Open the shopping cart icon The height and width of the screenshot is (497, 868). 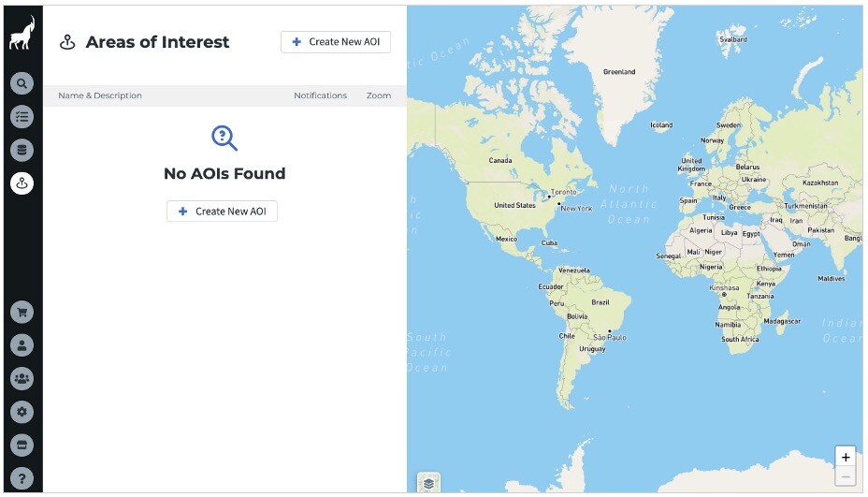(x=22, y=312)
